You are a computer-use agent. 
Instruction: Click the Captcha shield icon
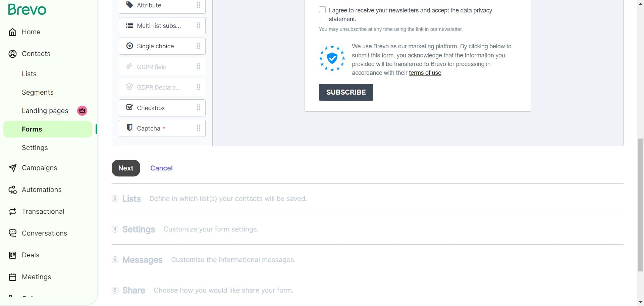[x=129, y=127]
